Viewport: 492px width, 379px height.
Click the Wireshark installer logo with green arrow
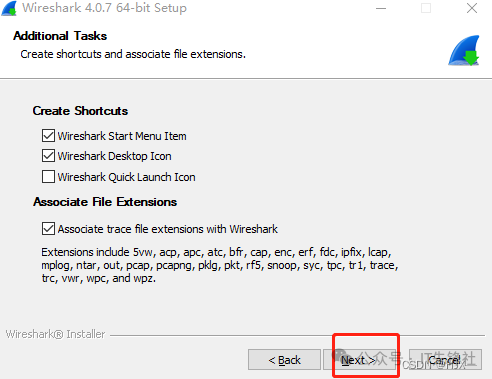(464, 50)
